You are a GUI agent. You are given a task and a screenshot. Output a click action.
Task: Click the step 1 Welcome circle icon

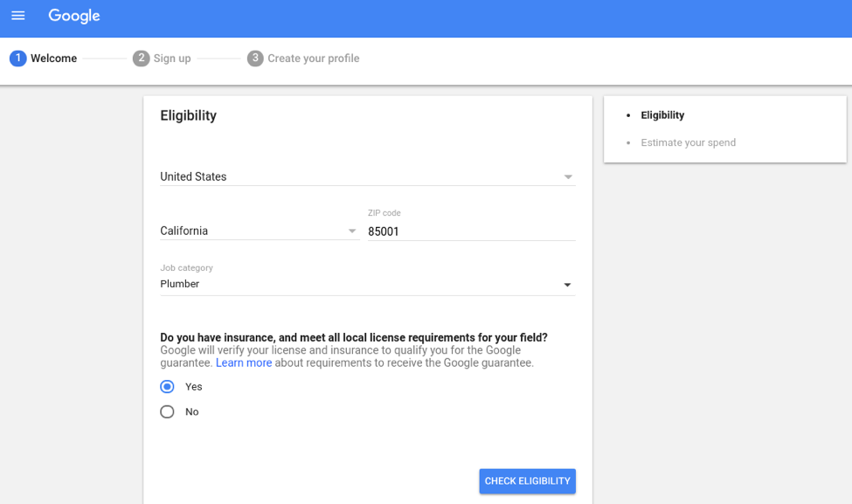pyautogui.click(x=18, y=58)
